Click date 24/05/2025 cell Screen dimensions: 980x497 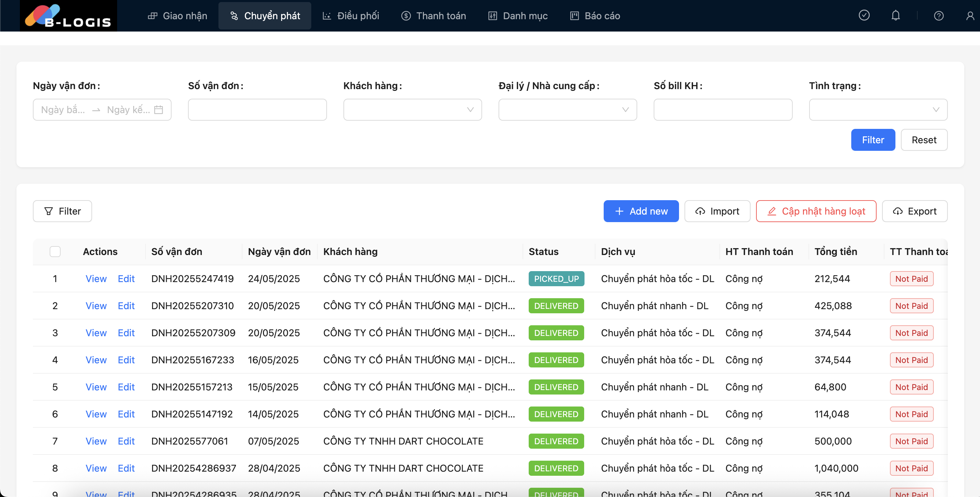274,279
